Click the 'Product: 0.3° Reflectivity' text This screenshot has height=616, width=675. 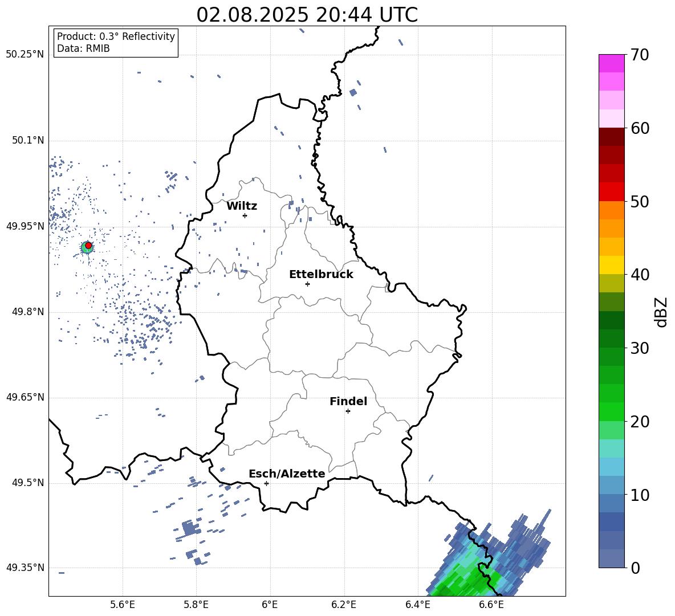pos(116,36)
